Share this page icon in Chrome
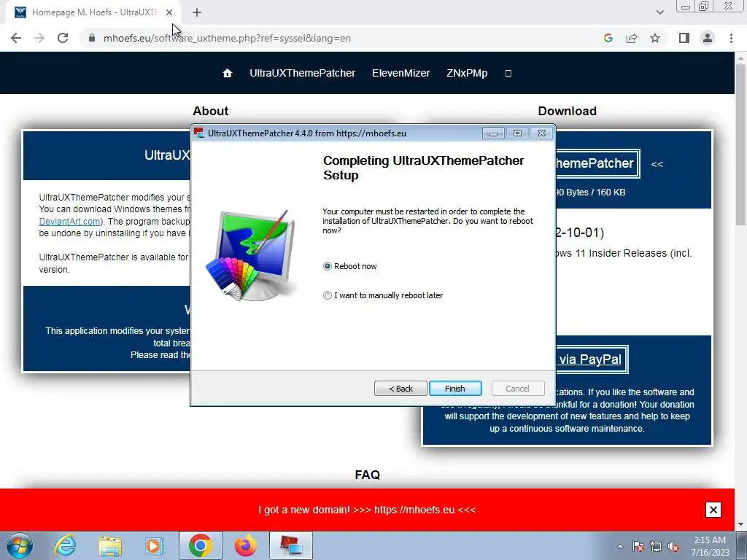This screenshot has width=747, height=560. [x=632, y=38]
